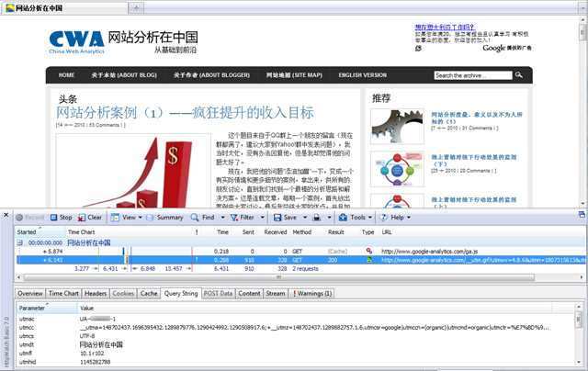This screenshot has height=371, width=588.
Task: Open the ENGLISH VERSION link
Action: click(362, 75)
